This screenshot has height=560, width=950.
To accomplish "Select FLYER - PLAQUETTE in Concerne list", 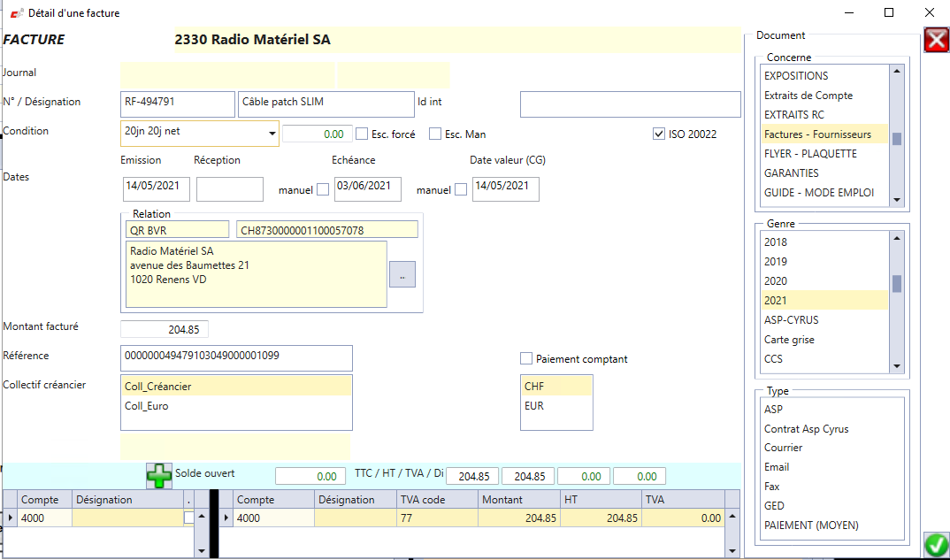I will pyautogui.click(x=824, y=153).
